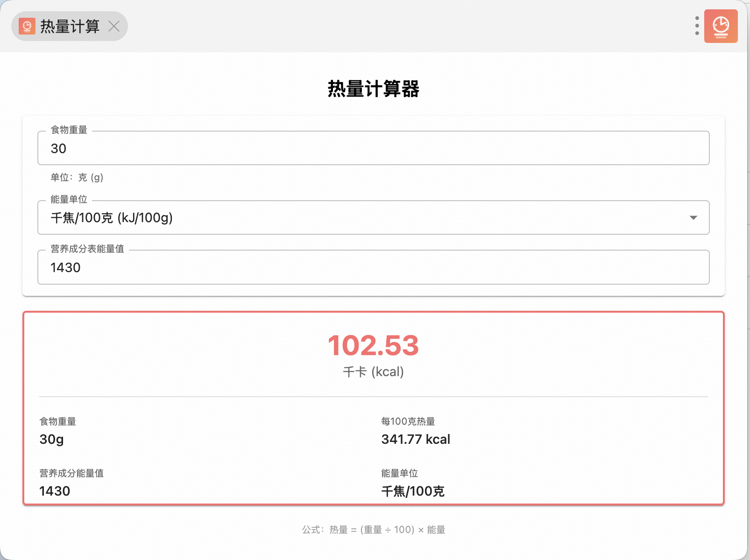Screen dimensions: 750x560
Task: Click the 营养成分表能量值 input field
Action: click(x=373, y=267)
